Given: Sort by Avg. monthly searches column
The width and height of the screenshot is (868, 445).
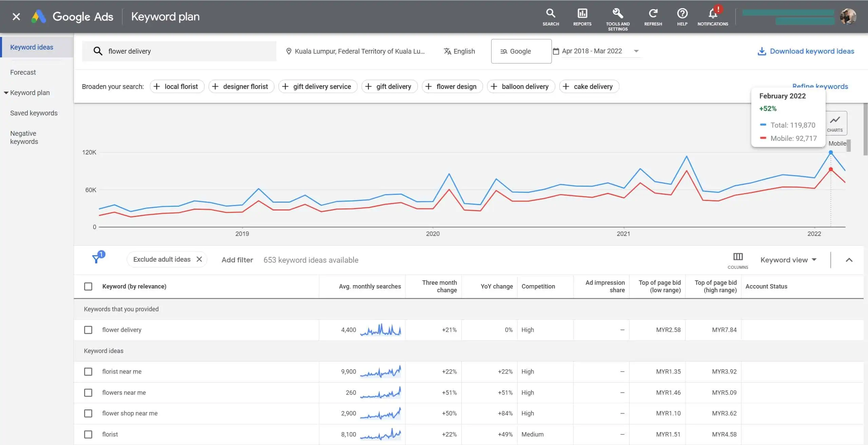Looking at the screenshot, I should point(370,286).
